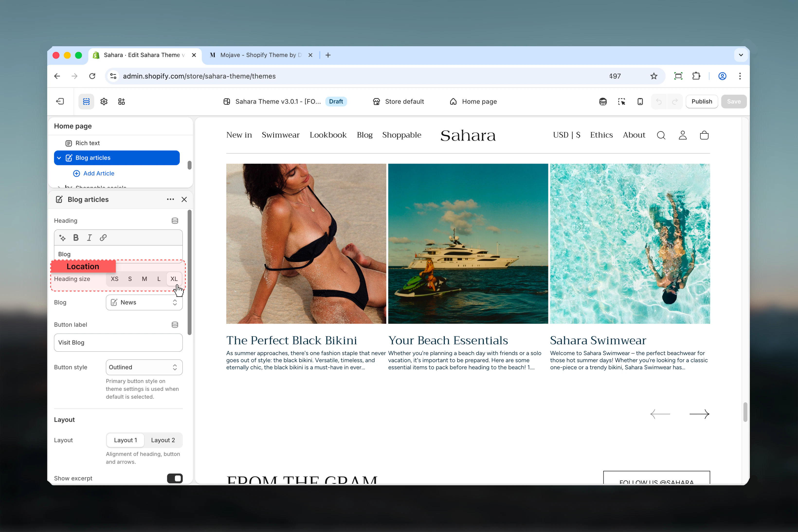Image resolution: width=798 pixels, height=532 pixels.
Task: Open The Perfect Black Bikini article title
Action: [292, 340]
